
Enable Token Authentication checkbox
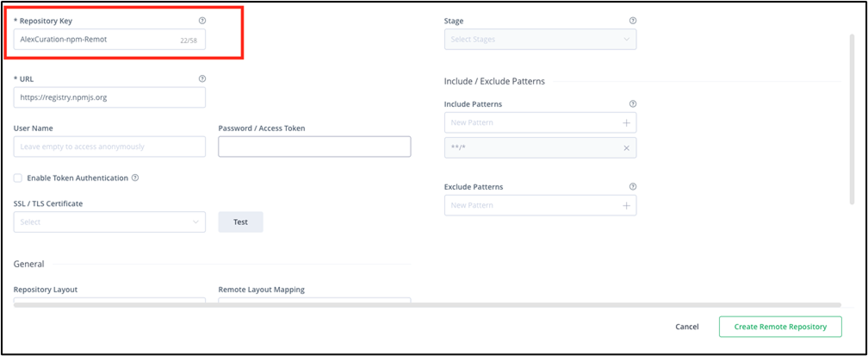pyautogui.click(x=18, y=178)
